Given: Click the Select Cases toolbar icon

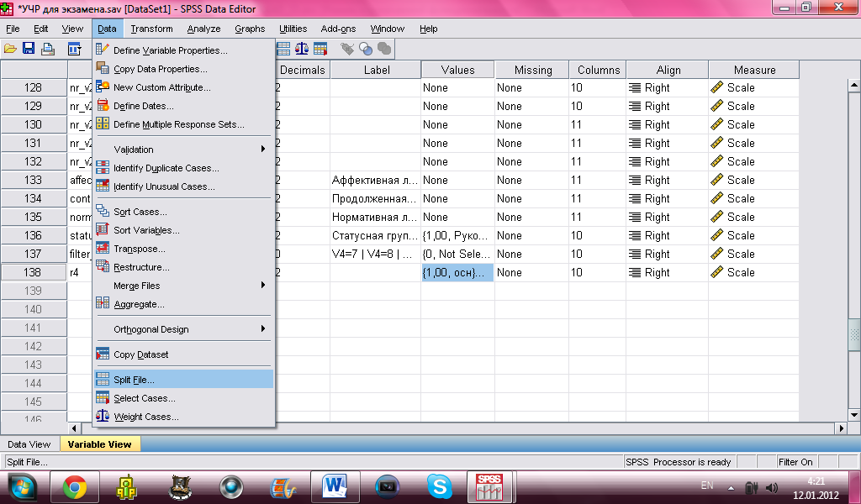Looking at the screenshot, I should click(320, 49).
